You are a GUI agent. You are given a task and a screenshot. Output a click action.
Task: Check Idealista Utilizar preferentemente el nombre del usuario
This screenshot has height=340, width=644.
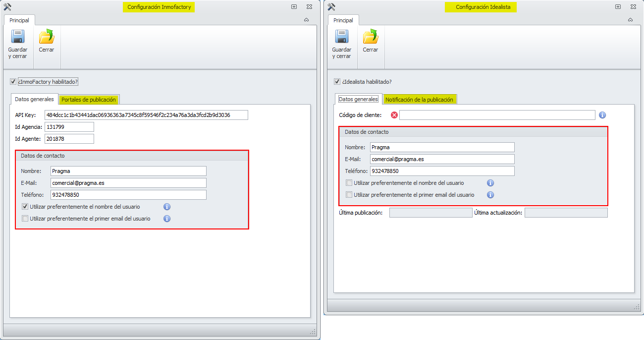click(349, 183)
